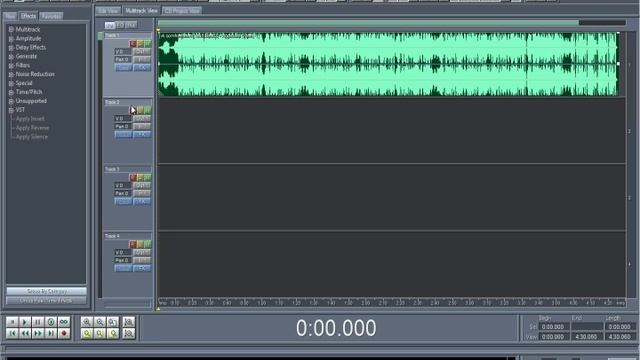Click the time ruler below the tracks
640x360 pixels.
point(392,303)
